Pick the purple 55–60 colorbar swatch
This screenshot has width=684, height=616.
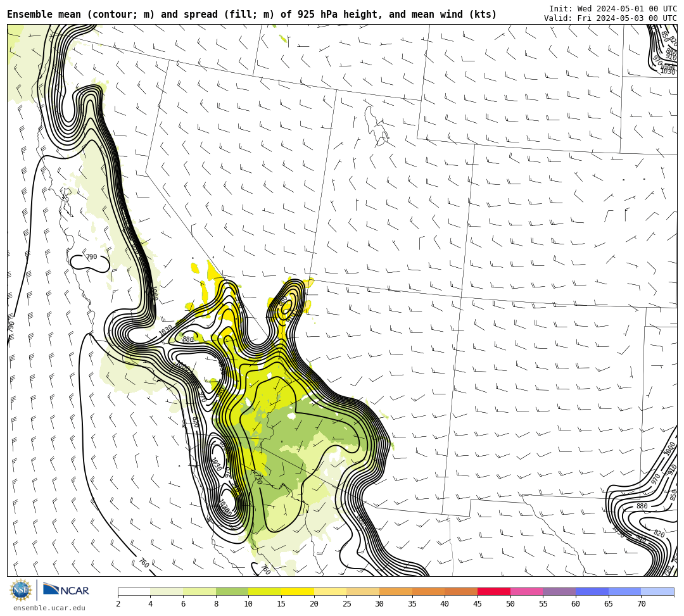tap(559, 591)
